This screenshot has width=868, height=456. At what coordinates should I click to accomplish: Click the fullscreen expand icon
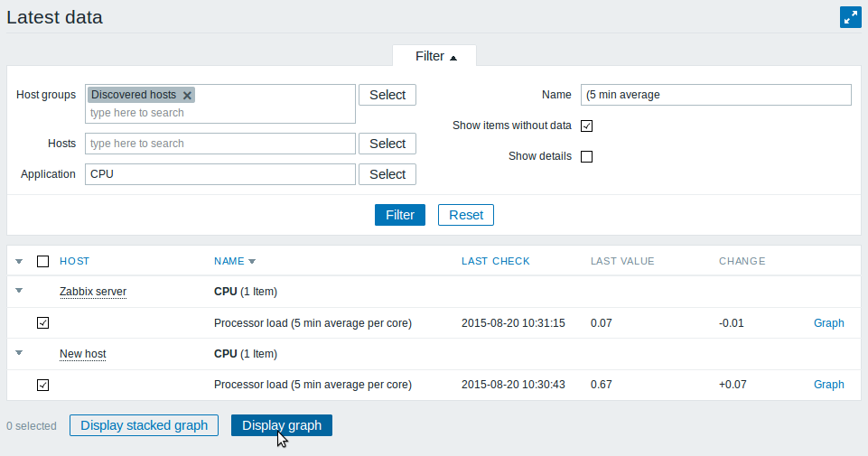tap(850, 17)
